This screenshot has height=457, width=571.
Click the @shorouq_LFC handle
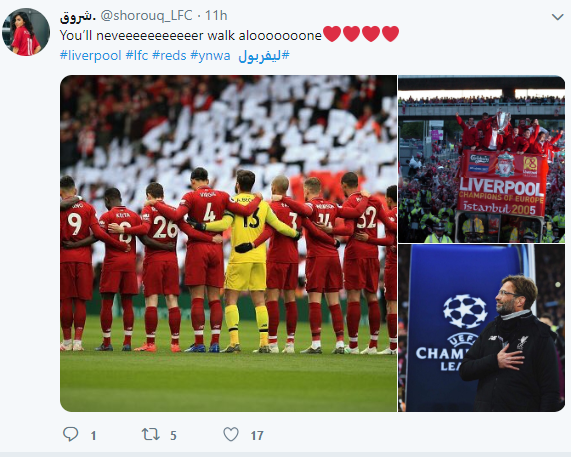[x=146, y=16]
